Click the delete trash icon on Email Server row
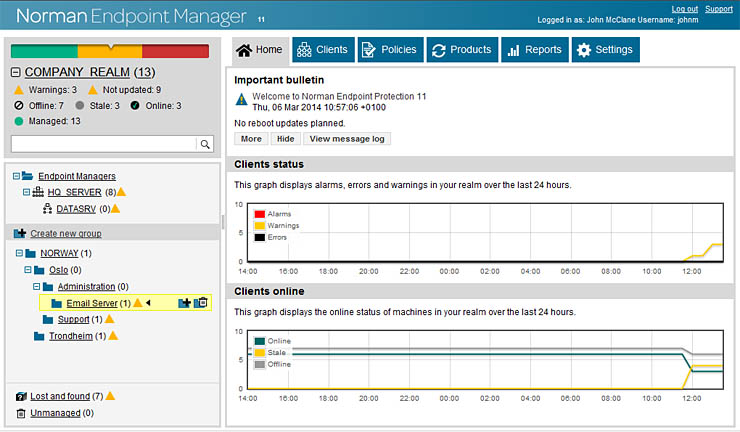The height and width of the screenshot is (432, 740). point(201,303)
